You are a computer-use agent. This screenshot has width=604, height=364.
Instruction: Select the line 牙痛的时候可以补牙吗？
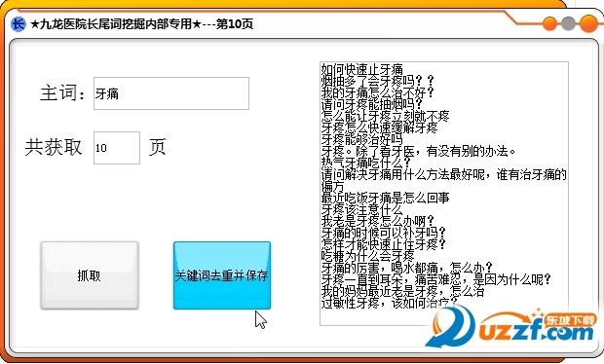coord(384,233)
